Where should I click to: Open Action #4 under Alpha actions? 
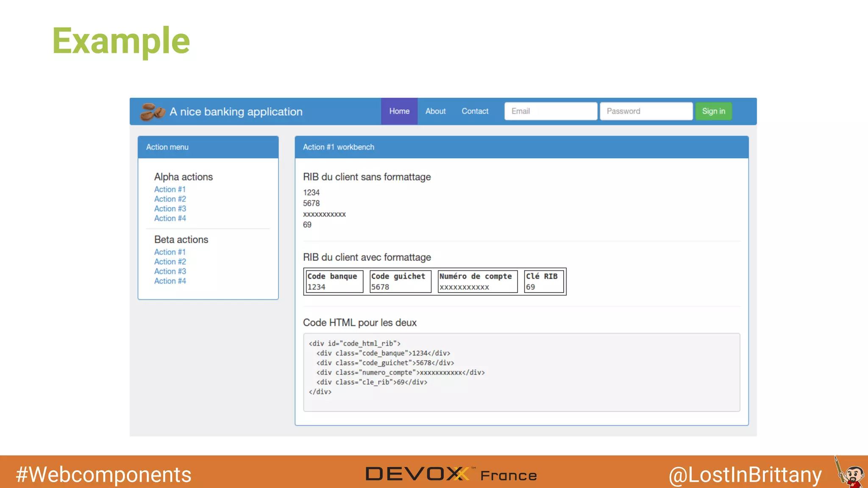click(x=170, y=219)
